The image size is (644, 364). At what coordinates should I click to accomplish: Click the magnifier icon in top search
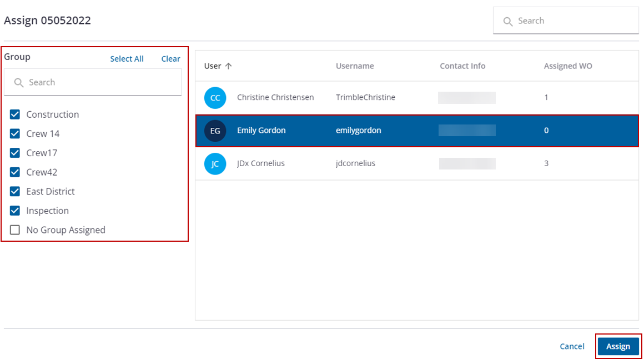pos(507,21)
